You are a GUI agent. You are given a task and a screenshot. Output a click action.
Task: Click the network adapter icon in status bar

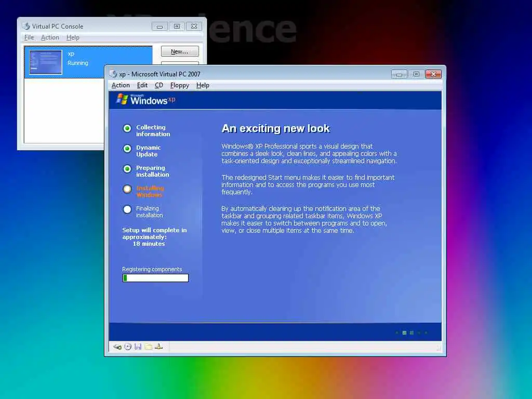point(159,347)
